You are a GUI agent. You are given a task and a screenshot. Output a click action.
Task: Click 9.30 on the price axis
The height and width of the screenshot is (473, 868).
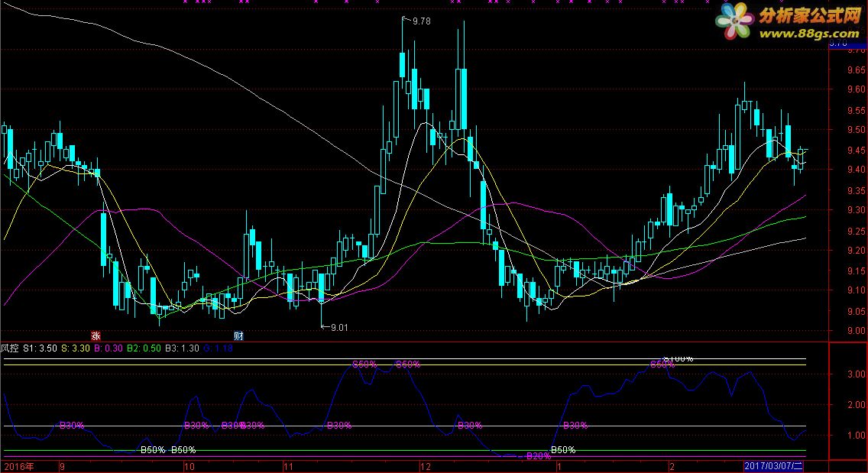pos(857,210)
